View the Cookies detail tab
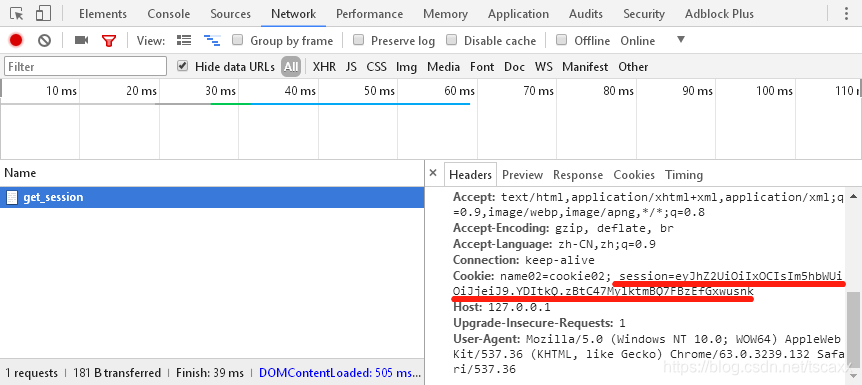Image resolution: width=862 pixels, height=385 pixels. pos(634,174)
